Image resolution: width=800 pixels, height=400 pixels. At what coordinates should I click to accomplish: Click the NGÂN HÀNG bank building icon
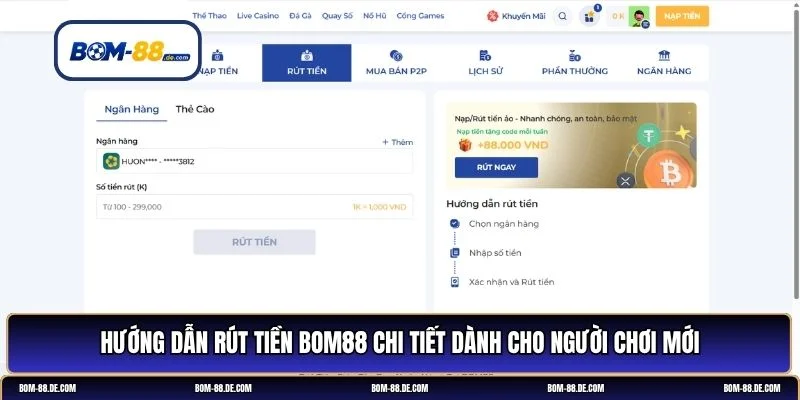[664, 56]
